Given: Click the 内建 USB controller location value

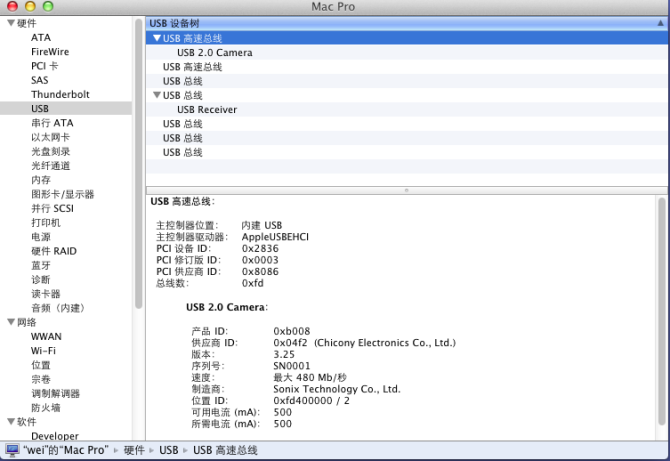Looking at the screenshot, I should pyautogui.click(x=262, y=225).
